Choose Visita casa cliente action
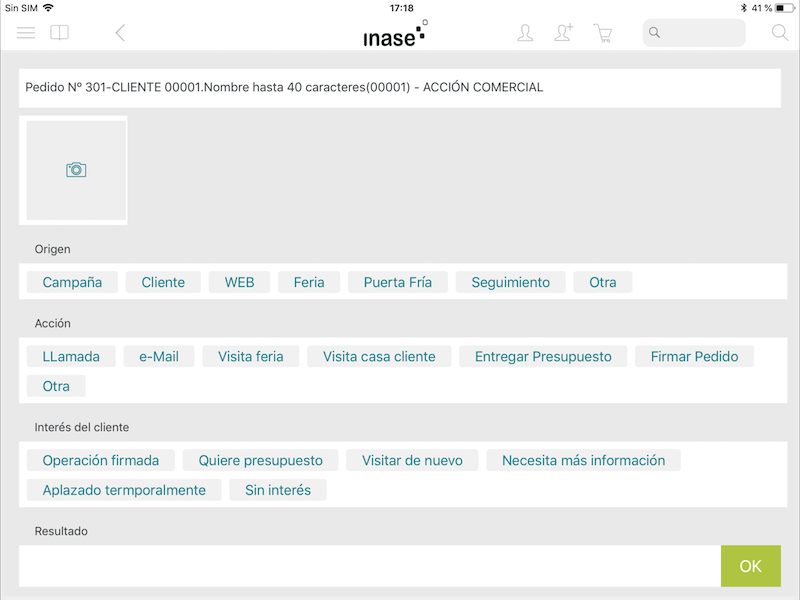800x600 pixels. tap(379, 356)
